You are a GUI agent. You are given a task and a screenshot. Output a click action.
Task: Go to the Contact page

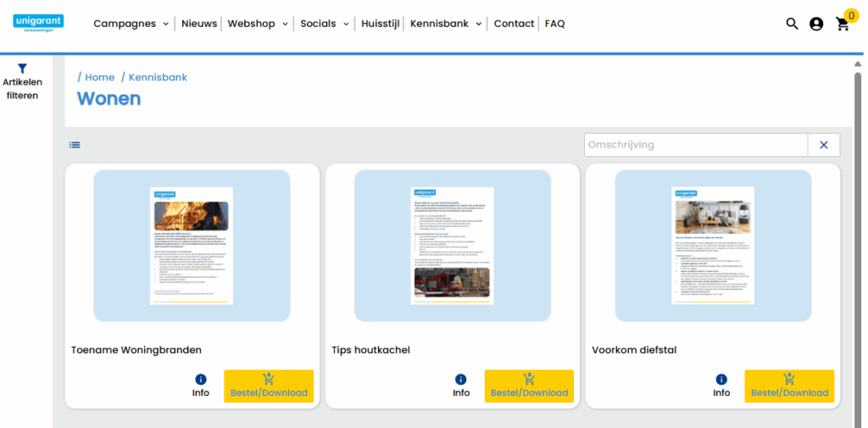(514, 24)
